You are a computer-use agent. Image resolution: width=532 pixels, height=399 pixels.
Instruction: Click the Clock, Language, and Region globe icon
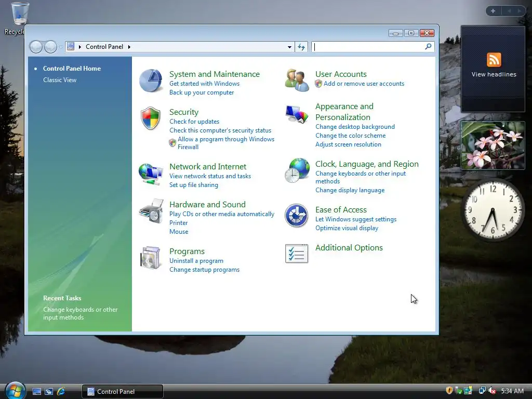pos(297,170)
